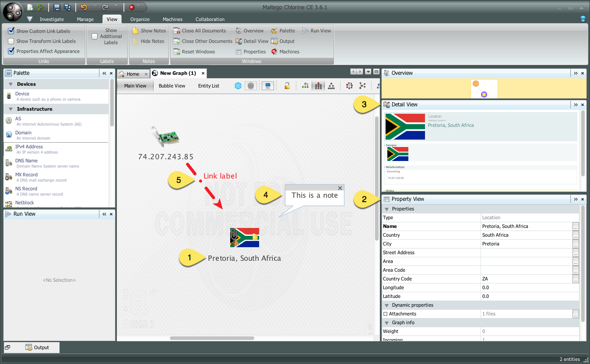This screenshot has height=364, width=590.
Task: Click the graph horizontal scrollbar
Action: (212, 338)
